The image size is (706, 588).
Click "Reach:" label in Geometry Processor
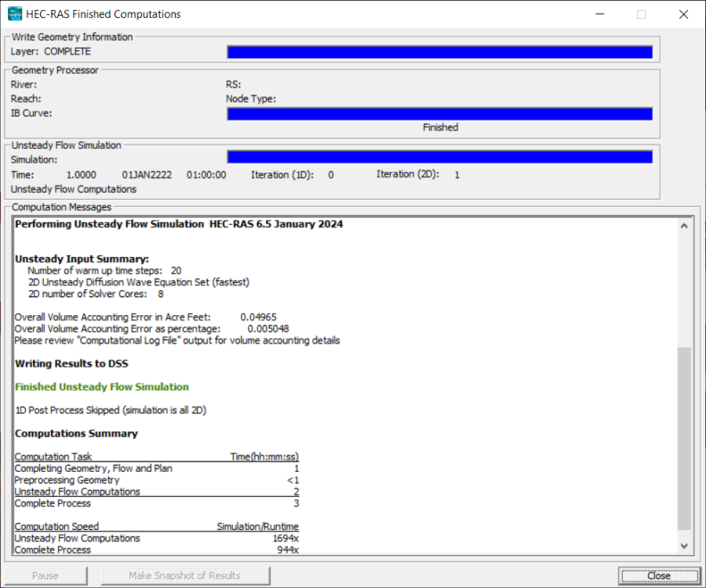pos(26,99)
